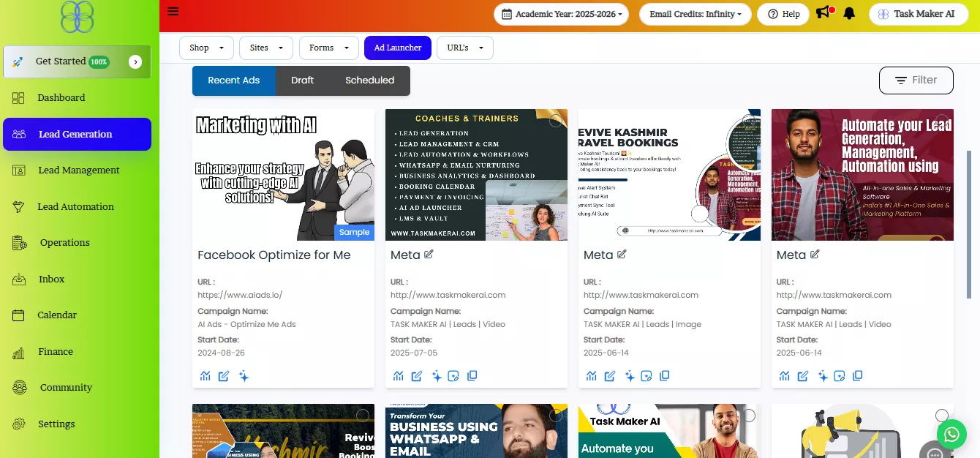This screenshot has height=458, width=980.
Task: Rename Meta title on Automate your Lead Generation card
Action: [x=815, y=255]
